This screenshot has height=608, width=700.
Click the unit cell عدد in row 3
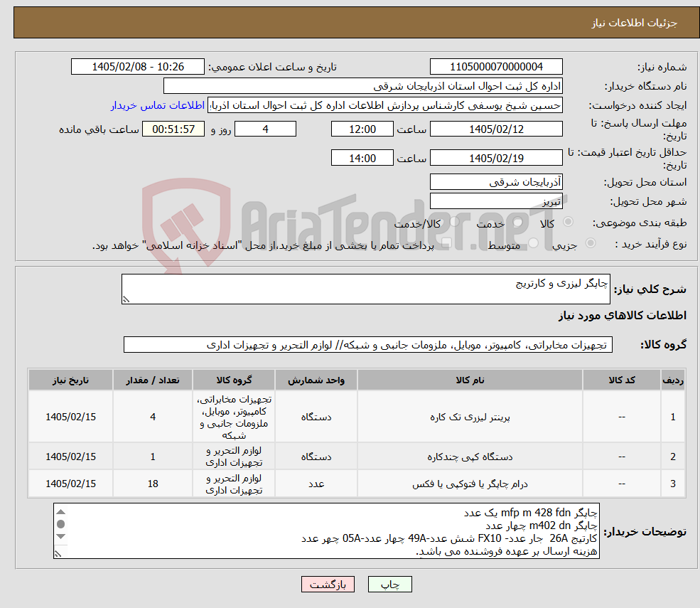pos(316,484)
